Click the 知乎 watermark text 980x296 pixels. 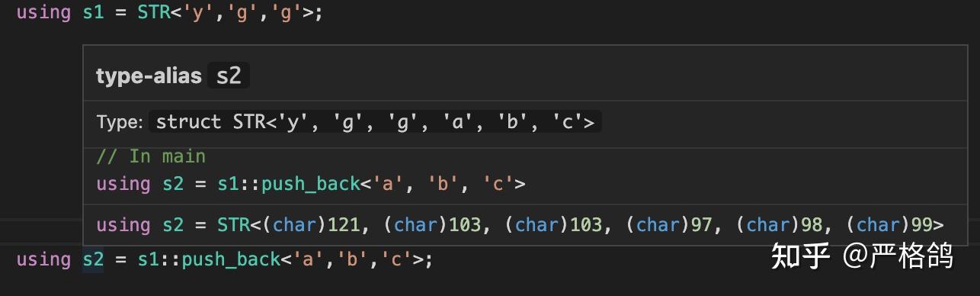799,256
